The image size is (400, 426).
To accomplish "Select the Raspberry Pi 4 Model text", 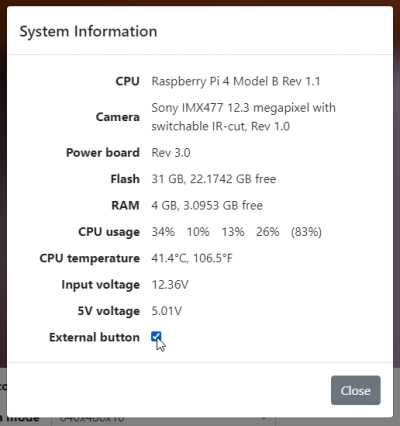I will pos(215,81).
